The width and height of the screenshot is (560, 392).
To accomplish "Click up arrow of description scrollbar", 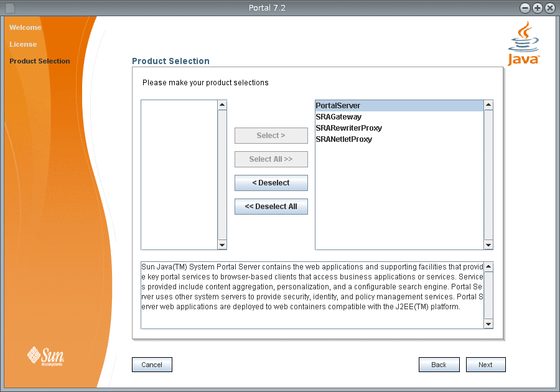I will point(488,267).
